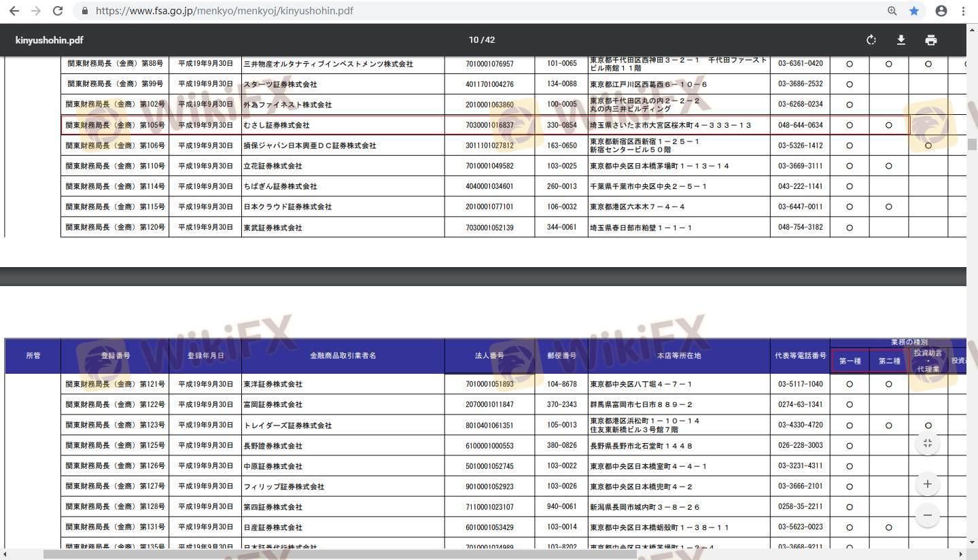The width and height of the screenshot is (978, 560).
Task: Click the vertical scrollbar thumb
Action: pyautogui.click(x=973, y=144)
